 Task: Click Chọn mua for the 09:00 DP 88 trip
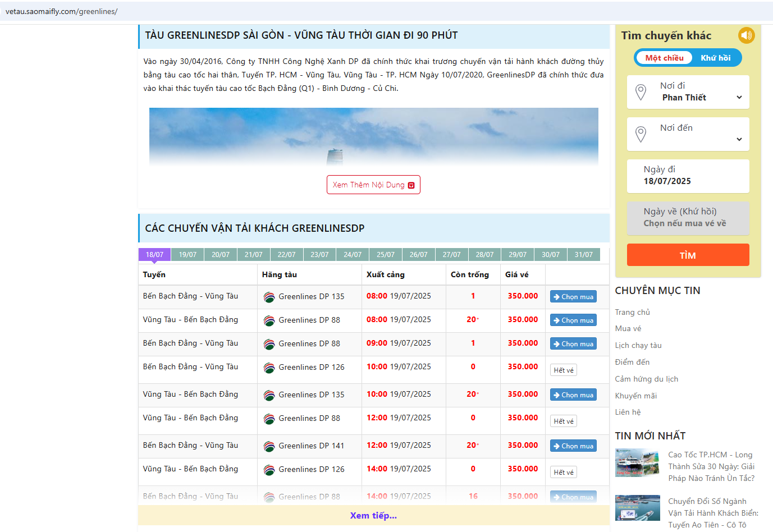click(x=573, y=344)
